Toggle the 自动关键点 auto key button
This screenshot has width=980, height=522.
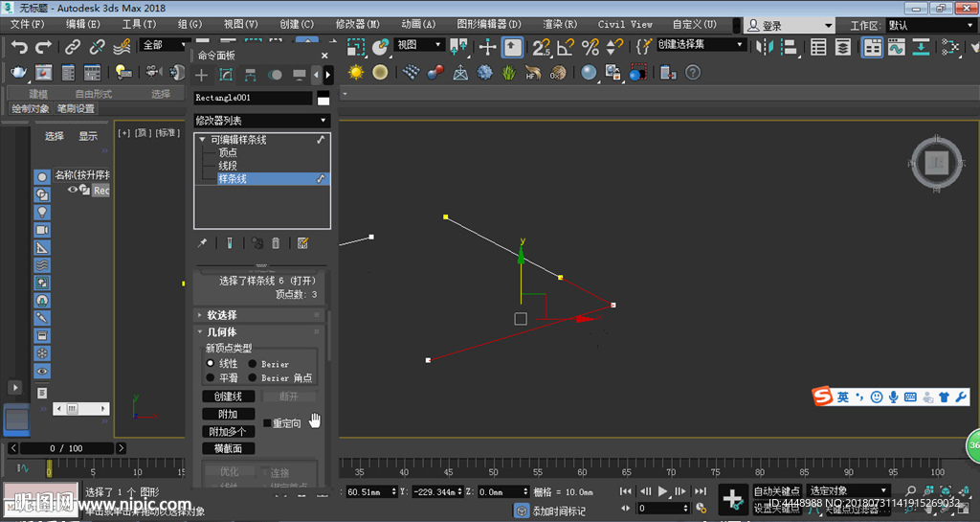(777, 491)
